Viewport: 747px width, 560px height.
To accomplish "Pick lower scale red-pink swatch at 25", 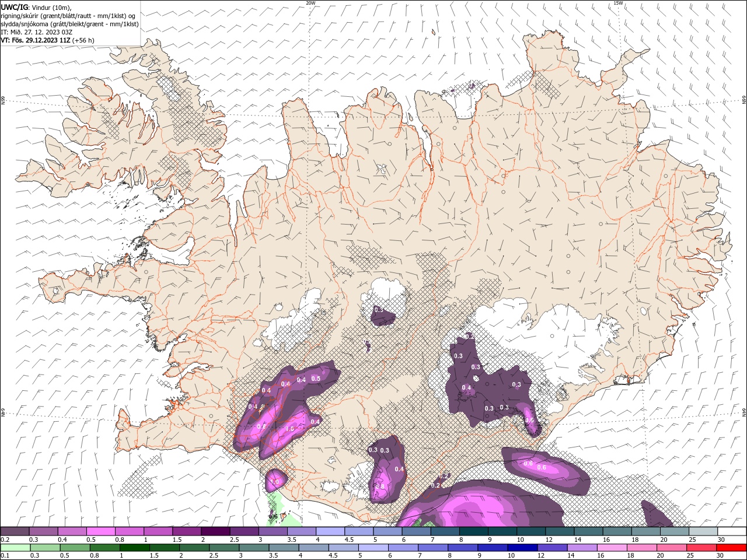I will (701, 548).
